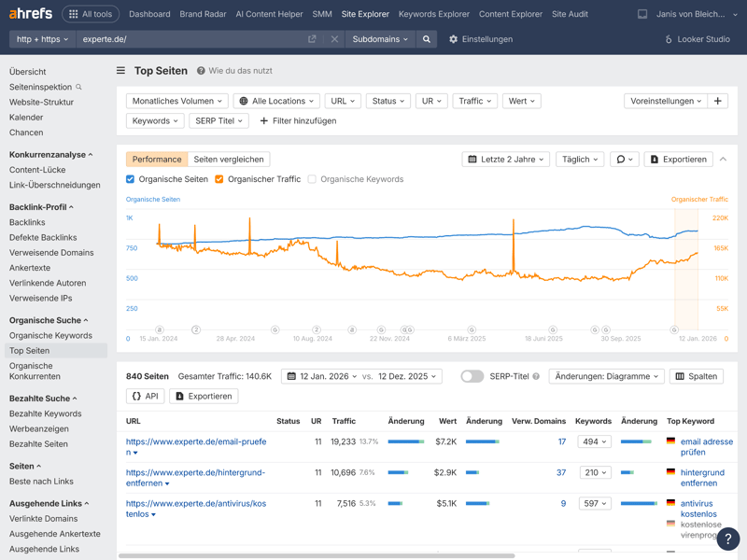
Task: Open the chart annotations comment icon
Action: 624,160
